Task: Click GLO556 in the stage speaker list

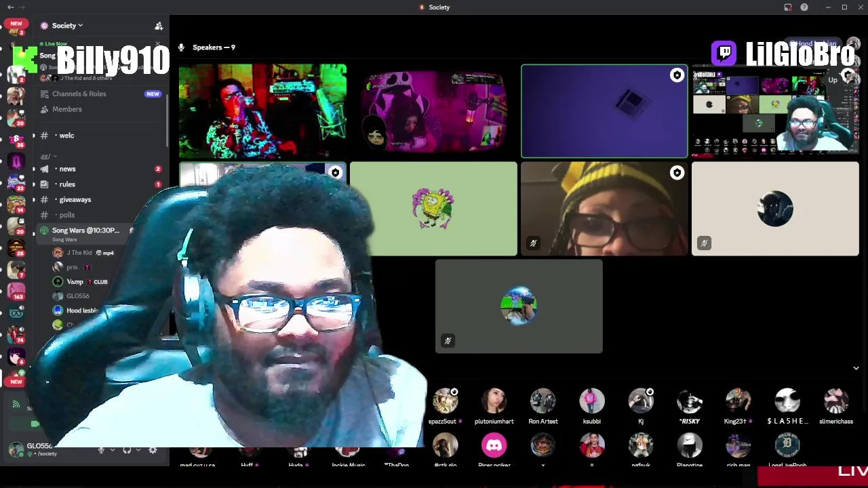Action: [x=77, y=296]
